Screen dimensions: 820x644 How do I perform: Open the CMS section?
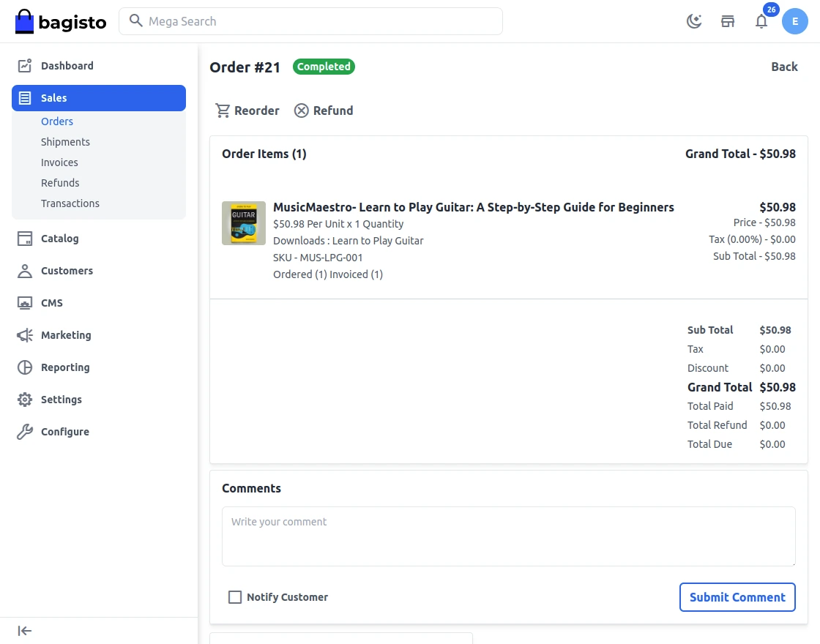tap(51, 303)
